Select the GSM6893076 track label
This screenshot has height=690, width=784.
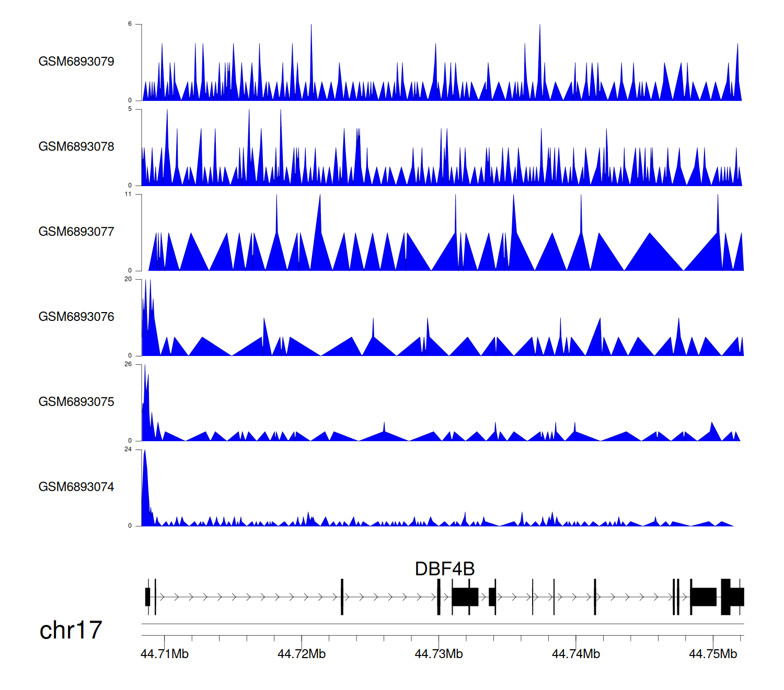[x=76, y=317]
